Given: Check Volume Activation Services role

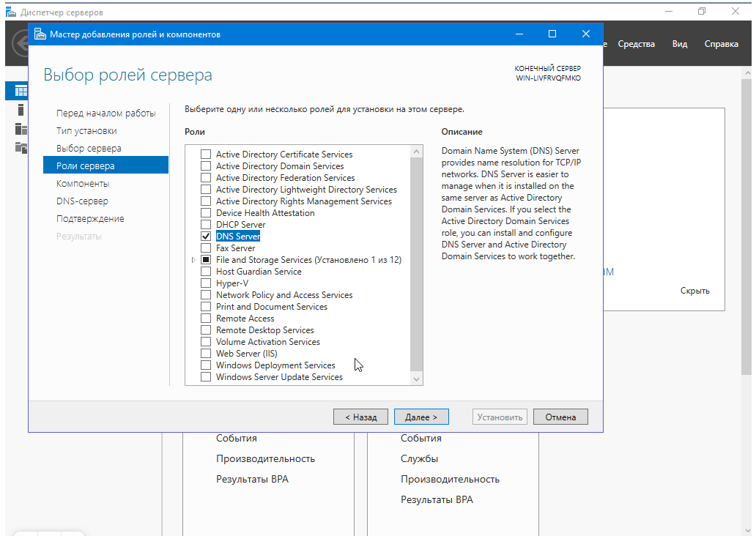Looking at the screenshot, I should (x=206, y=342).
